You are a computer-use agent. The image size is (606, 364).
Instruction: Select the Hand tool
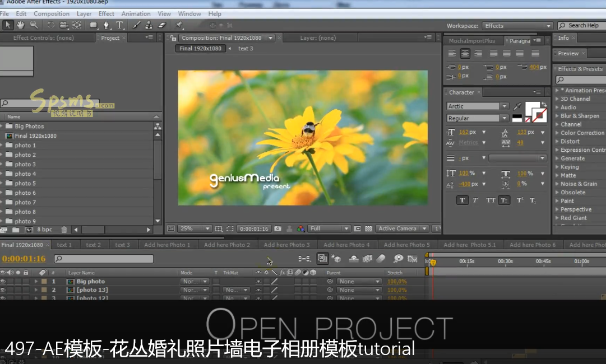click(x=21, y=25)
